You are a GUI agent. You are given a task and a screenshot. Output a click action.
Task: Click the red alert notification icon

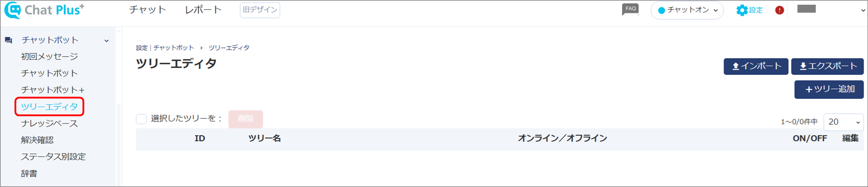pyautogui.click(x=779, y=10)
